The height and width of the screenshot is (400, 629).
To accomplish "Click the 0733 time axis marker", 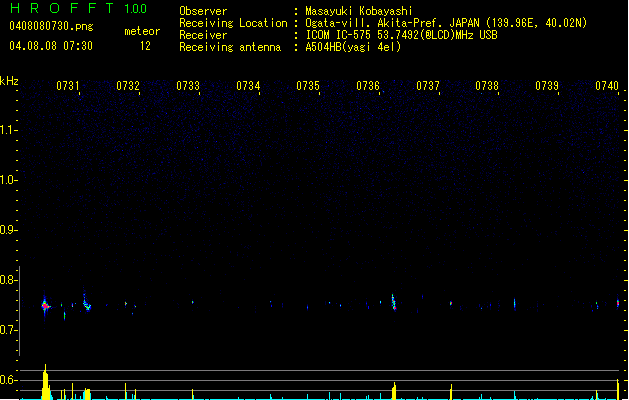I will 188,86.
